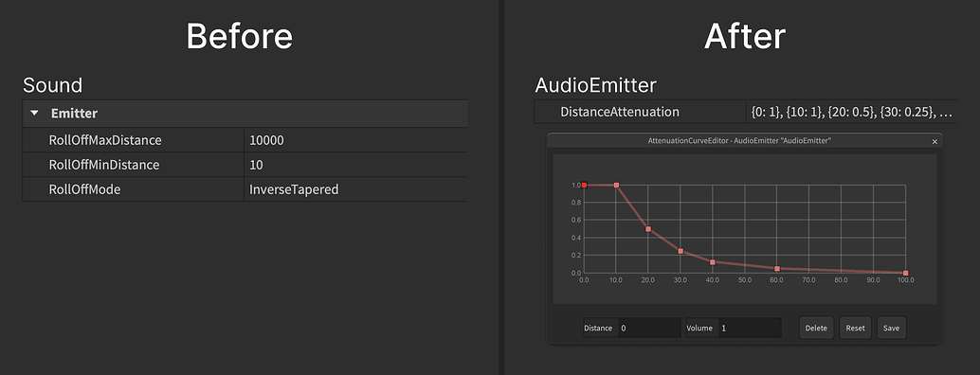Select the curve point at distance 10
Viewport: 980px width, 375px height.
coord(616,186)
